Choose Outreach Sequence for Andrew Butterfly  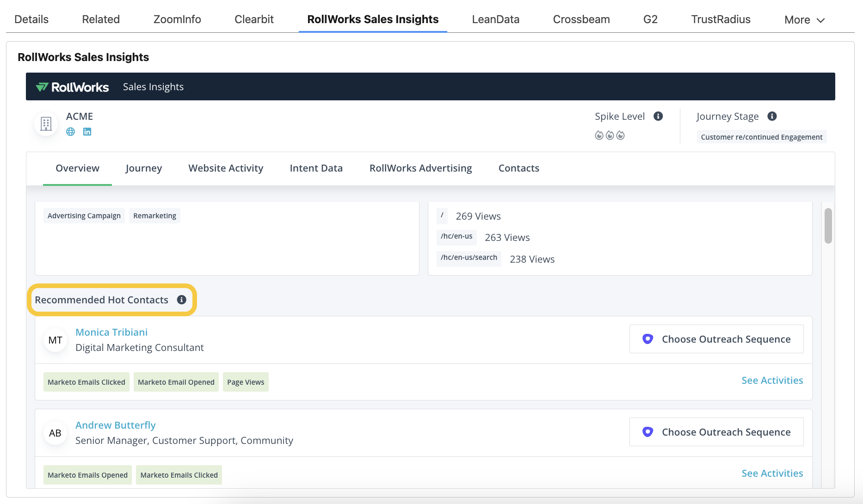point(716,432)
